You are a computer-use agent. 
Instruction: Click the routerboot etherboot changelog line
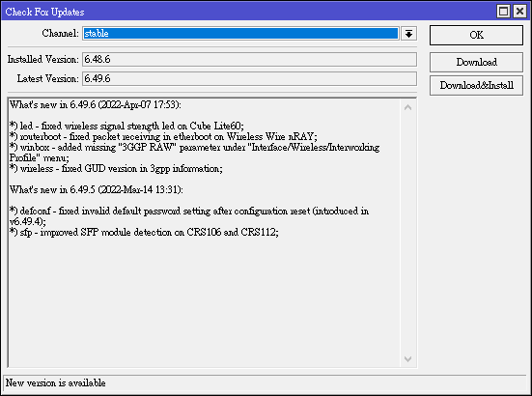(163, 136)
